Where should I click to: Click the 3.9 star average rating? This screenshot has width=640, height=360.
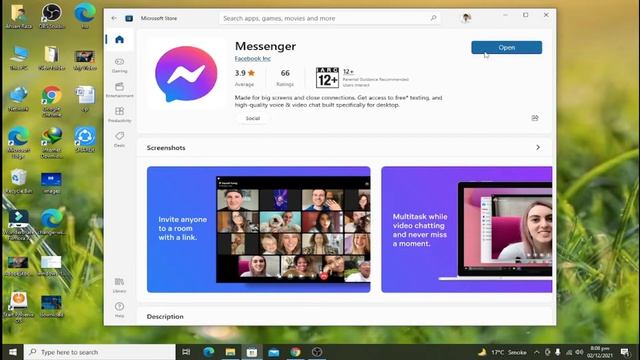click(x=244, y=78)
